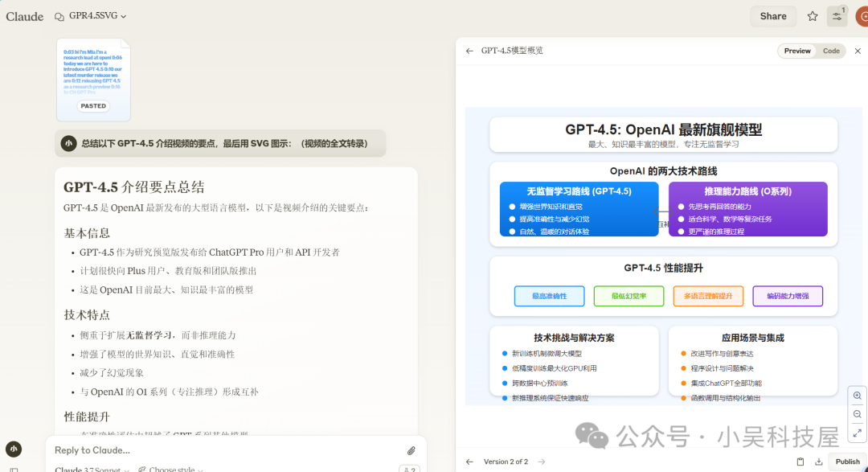Go to next artifact version
The image size is (868, 472).
tap(542, 462)
